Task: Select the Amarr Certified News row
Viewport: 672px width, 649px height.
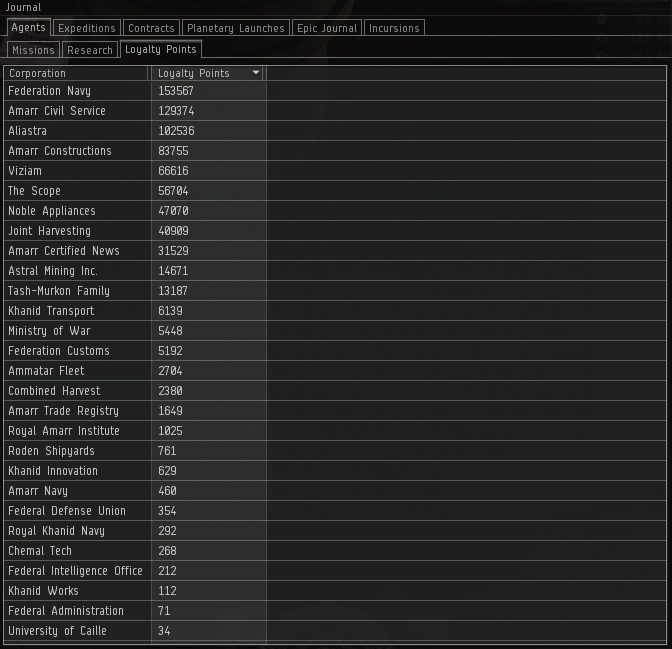Action: click(335, 251)
